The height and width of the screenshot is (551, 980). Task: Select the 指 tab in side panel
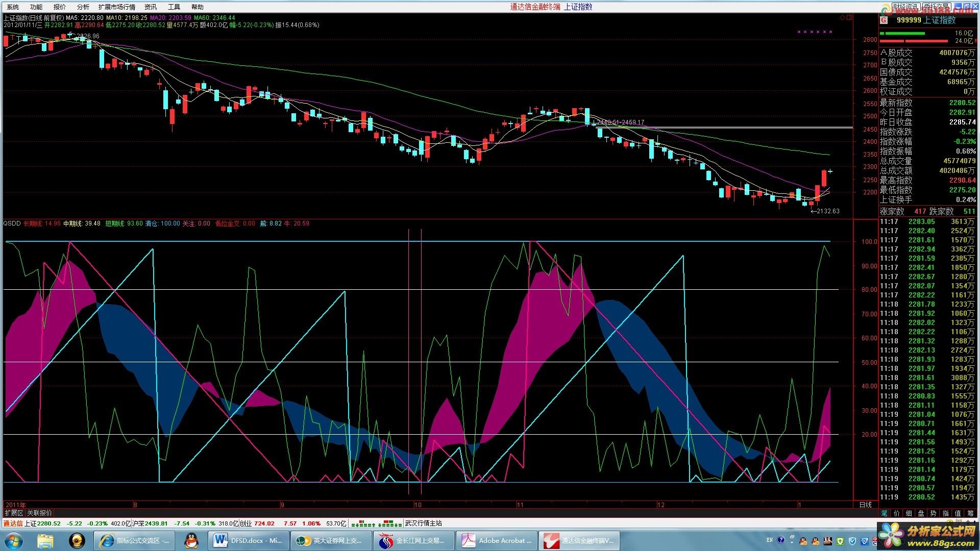(x=945, y=513)
